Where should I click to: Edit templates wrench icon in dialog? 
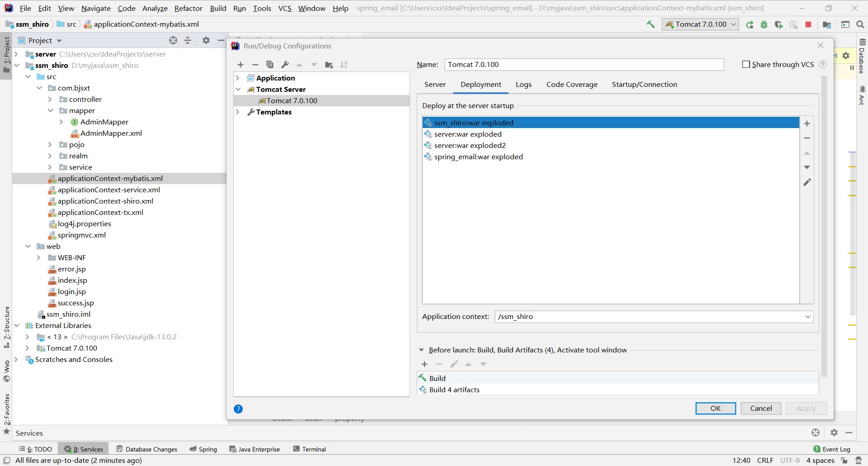coord(285,65)
